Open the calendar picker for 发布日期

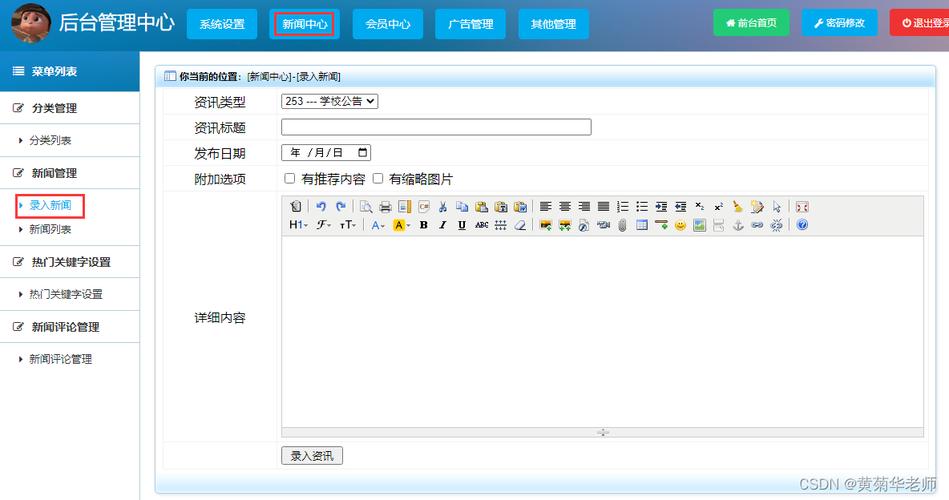point(363,153)
